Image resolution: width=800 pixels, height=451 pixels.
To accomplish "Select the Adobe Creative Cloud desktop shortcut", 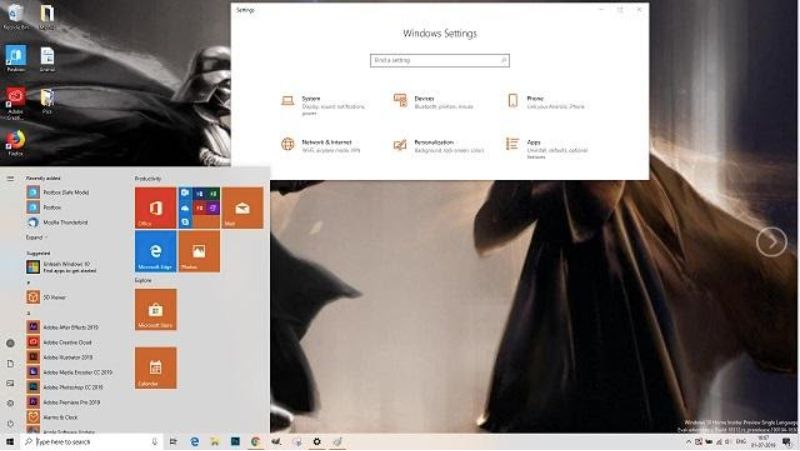I will [x=15, y=103].
